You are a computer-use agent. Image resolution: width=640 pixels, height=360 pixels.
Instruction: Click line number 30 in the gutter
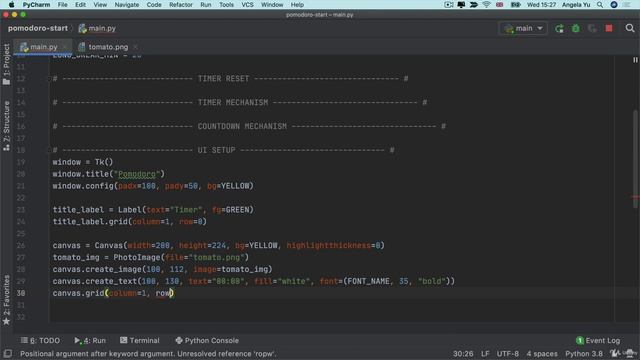coord(21,293)
